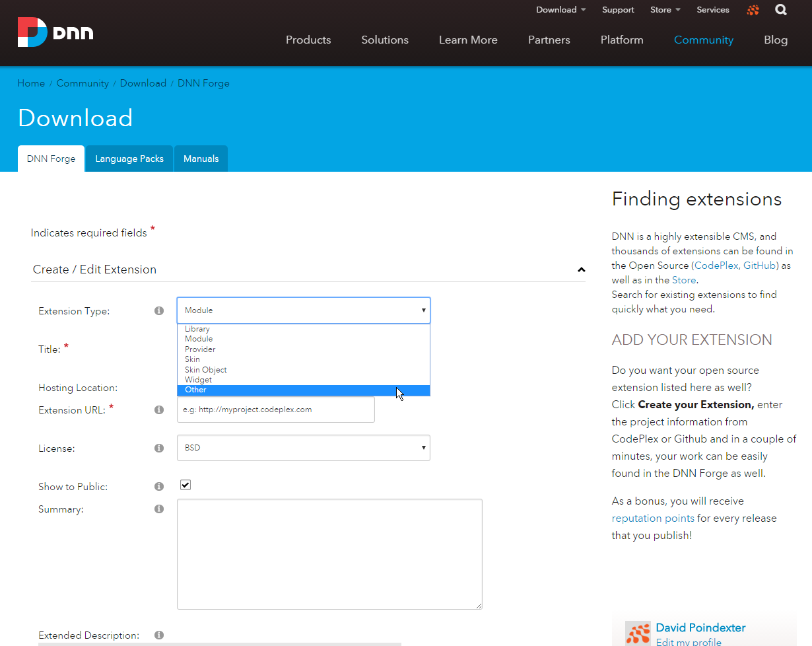This screenshot has height=646, width=812.
Task: Click the reputation points link
Action: tap(653, 518)
